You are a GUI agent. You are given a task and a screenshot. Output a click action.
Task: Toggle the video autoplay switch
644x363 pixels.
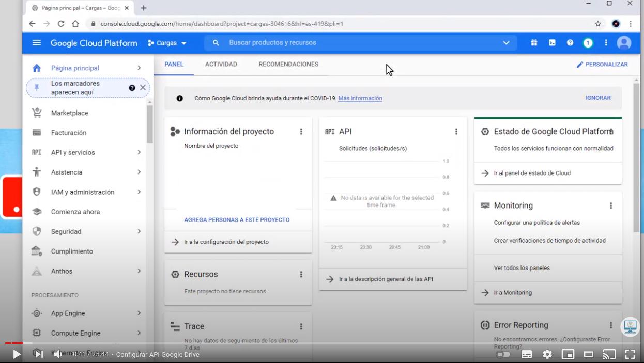[503, 354]
